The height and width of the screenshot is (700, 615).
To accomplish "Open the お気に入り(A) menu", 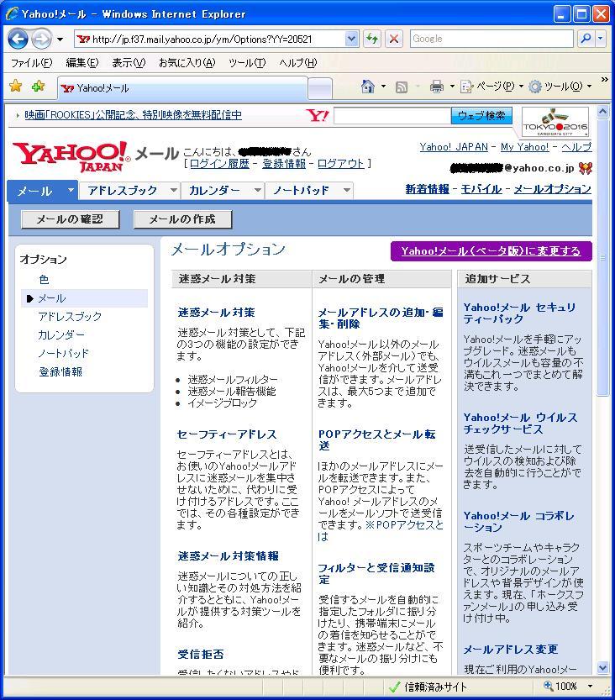I will (x=187, y=63).
